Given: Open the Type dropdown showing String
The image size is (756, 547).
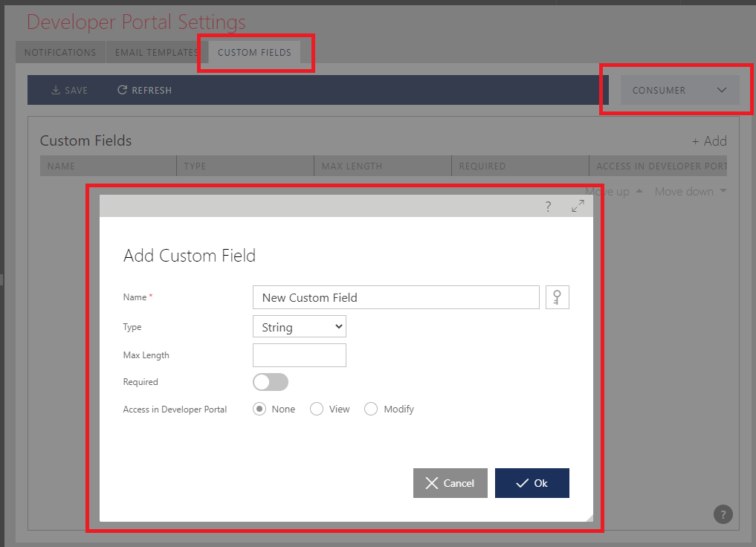Looking at the screenshot, I should [300, 327].
